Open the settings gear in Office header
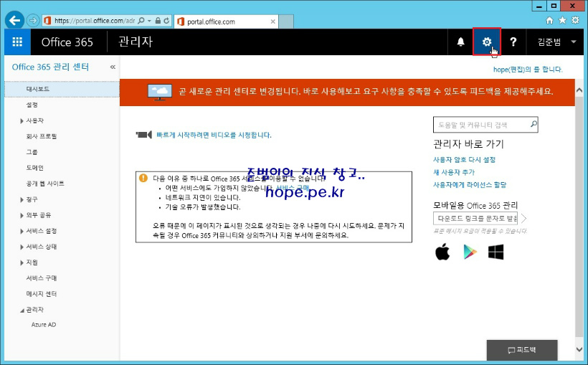Viewport: 588px width, 365px height. pyautogui.click(x=486, y=42)
